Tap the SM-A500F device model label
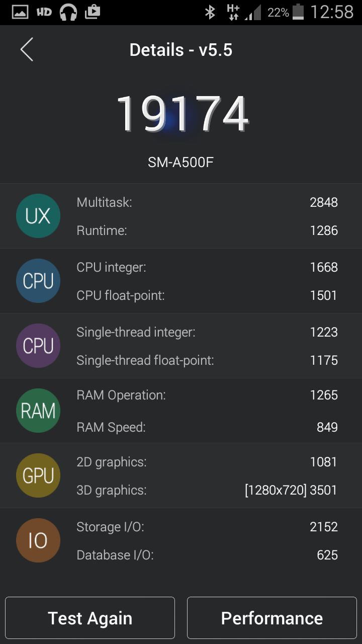 181,162
